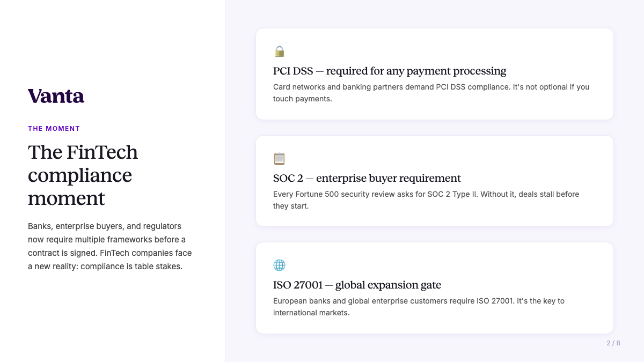Open the PCI DSS card
This screenshot has height=362, width=644.
coord(435,74)
